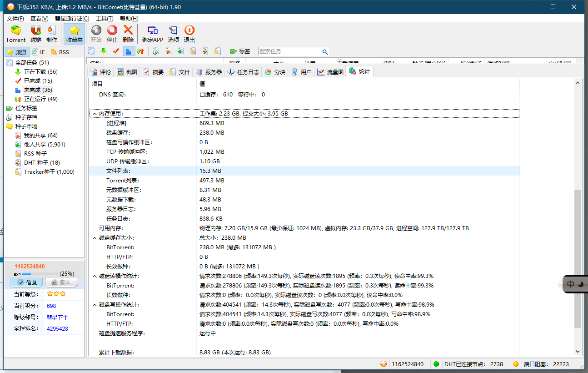Select 全部任务 (51) in the sidebar tree
This screenshot has width=588, height=373.
(x=32, y=63)
